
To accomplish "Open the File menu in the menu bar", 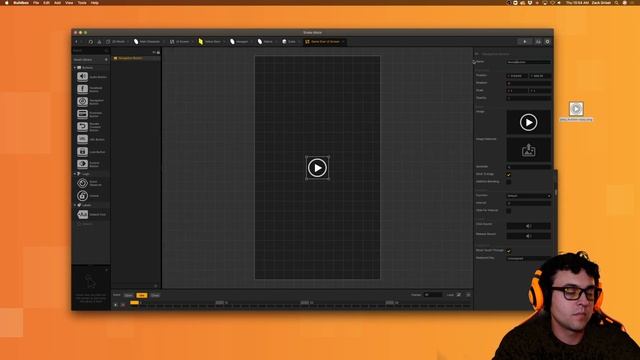I will click(36, 3).
